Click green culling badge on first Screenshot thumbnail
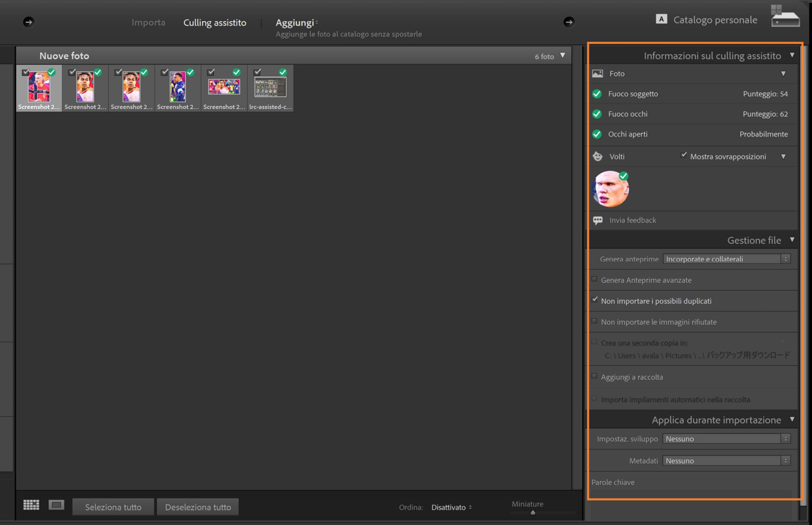Screen dimensions: 812x525 tap(52, 72)
